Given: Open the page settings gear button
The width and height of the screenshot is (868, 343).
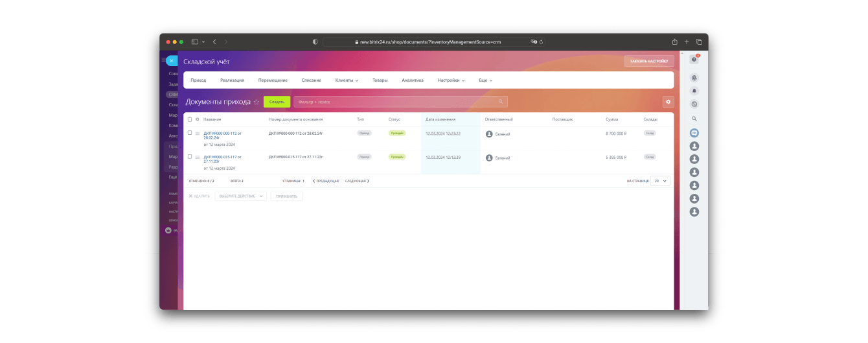Looking at the screenshot, I should click(668, 102).
